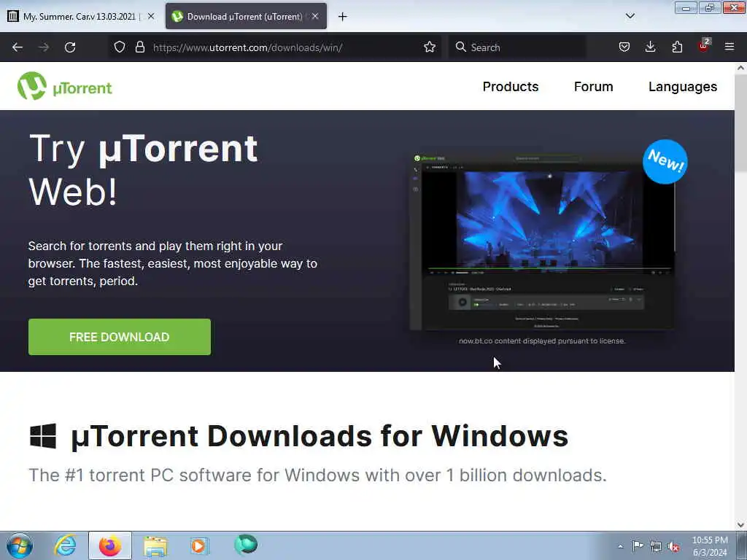Click the Firefox taskbar icon
This screenshot has width=747, height=560.
pos(110,545)
